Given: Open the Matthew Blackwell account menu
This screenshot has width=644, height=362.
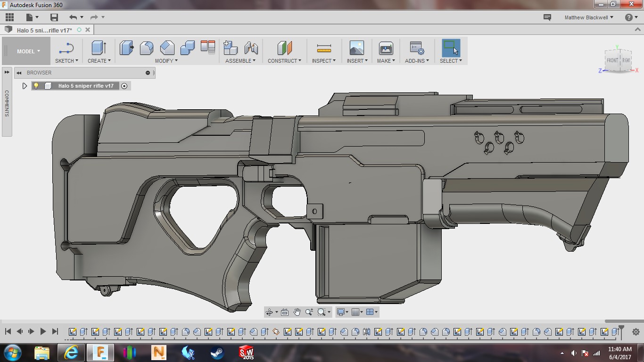Looking at the screenshot, I should 589,17.
